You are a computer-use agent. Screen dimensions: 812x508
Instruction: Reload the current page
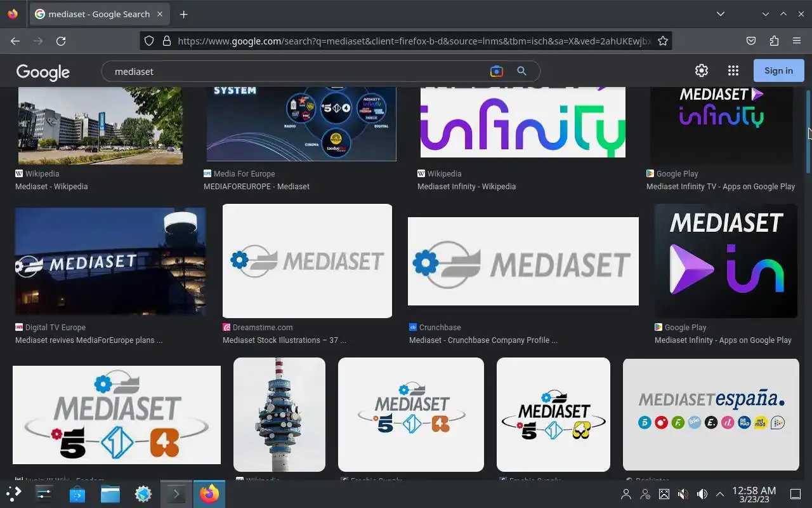pos(61,41)
